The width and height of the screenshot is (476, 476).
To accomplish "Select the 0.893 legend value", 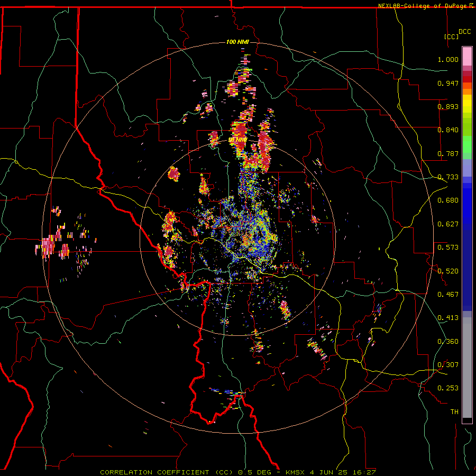I will coord(448,106).
